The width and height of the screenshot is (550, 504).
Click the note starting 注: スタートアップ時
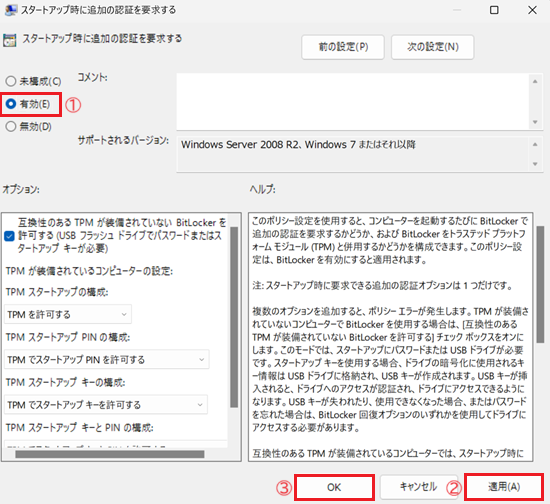[x=383, y=285]
